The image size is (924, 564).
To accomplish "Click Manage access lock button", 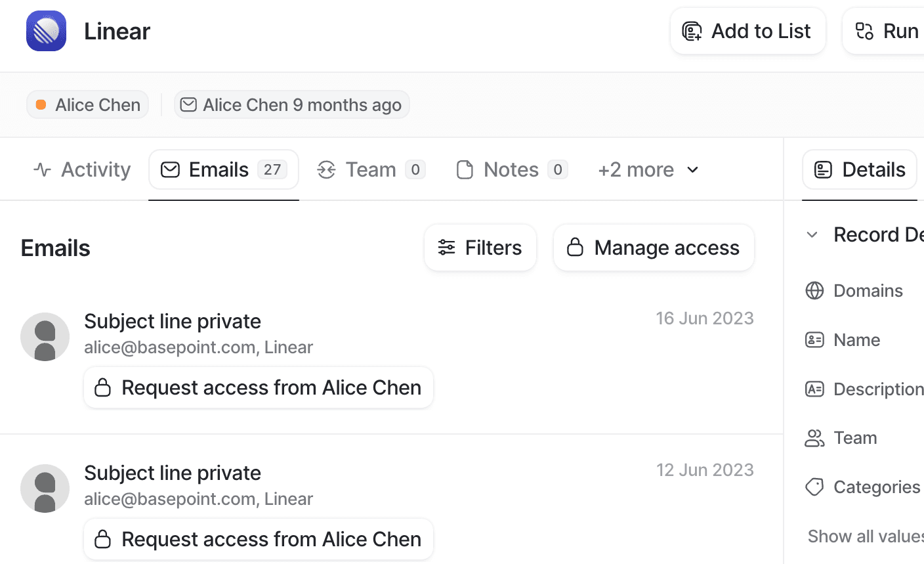I will pyautogui.click(x=654, y=248).
